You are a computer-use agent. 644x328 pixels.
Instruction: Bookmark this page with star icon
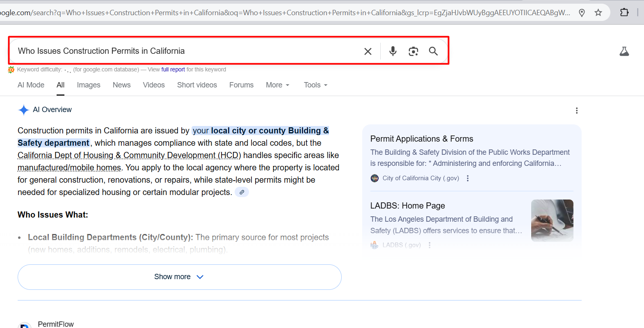[598, 13]
